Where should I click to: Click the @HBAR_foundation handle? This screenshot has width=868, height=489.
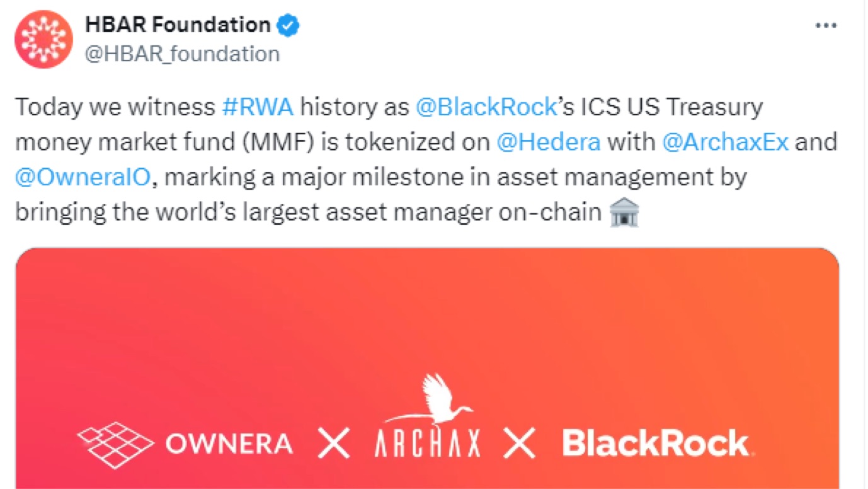pyautogui.click(x=182, y=54)
